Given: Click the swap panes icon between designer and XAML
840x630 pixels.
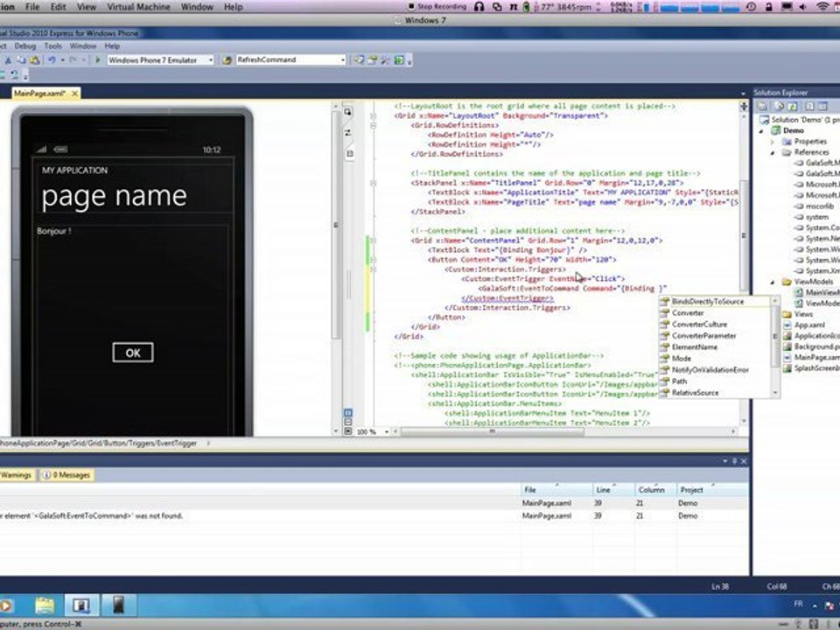Looking at the screenshot, I should tap(347, 132).
